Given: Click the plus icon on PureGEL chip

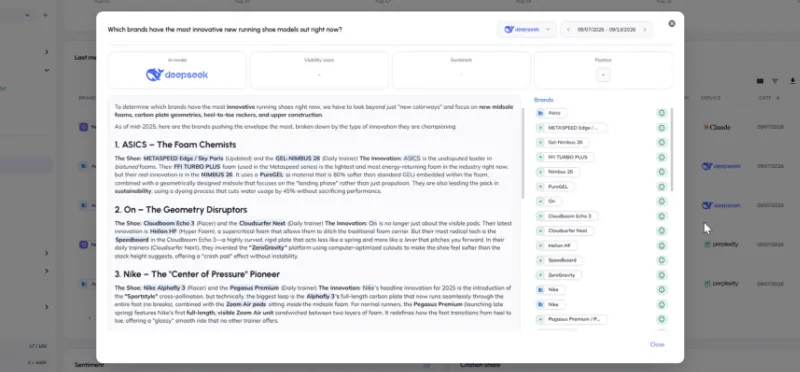Looking at the screenshot, I should 540,187.
